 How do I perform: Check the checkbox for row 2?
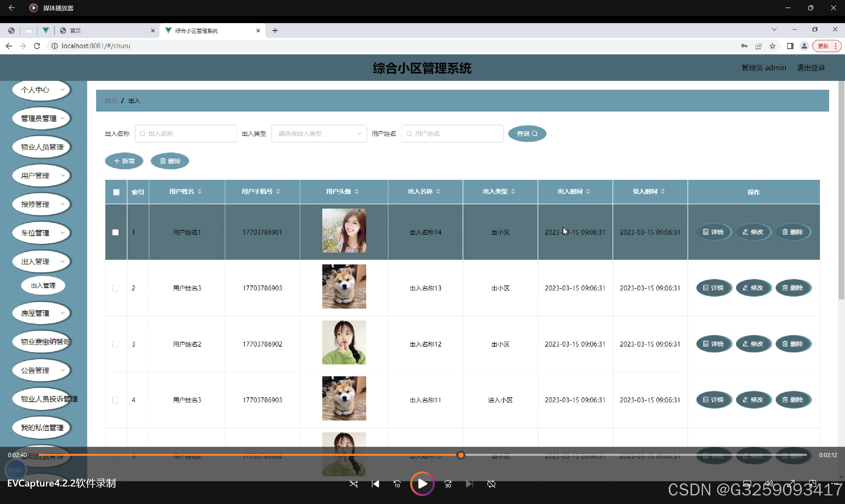point(116,288)
